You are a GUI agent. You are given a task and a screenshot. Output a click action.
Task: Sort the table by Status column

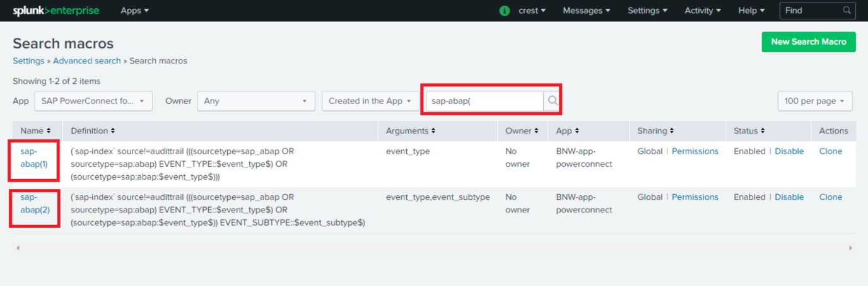[749, 131]
